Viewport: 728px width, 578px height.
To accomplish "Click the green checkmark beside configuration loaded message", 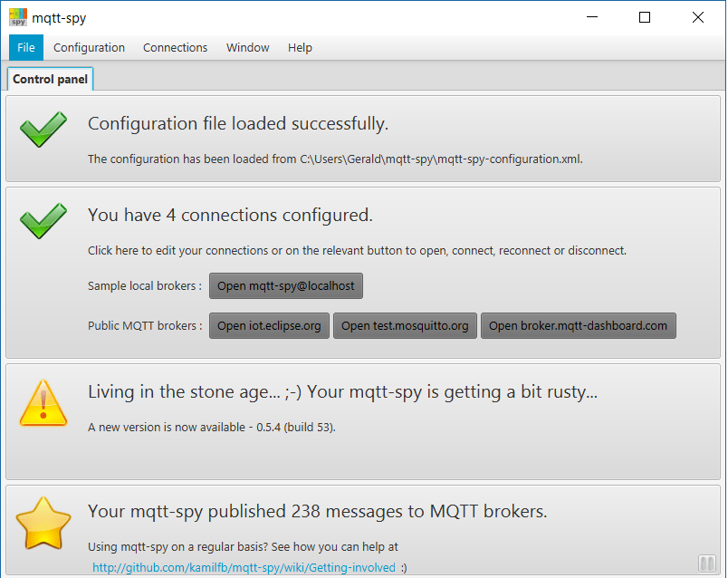I will pos(43,130).
